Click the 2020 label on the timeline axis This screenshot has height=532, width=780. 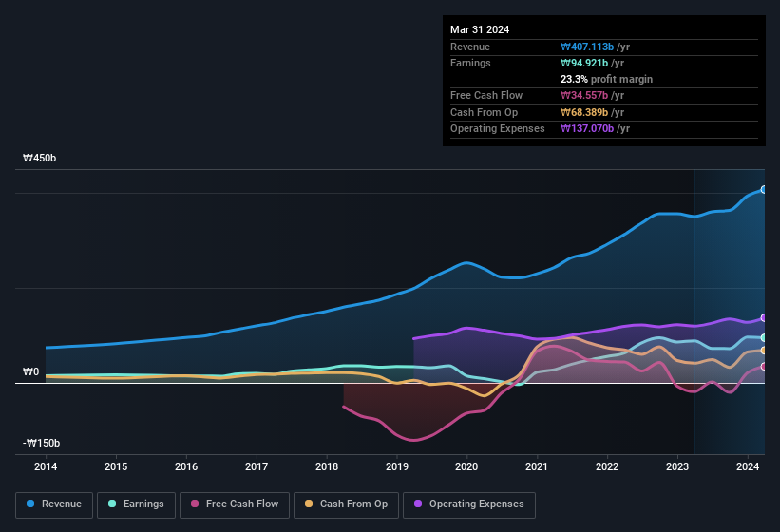(x=466, y=466)
